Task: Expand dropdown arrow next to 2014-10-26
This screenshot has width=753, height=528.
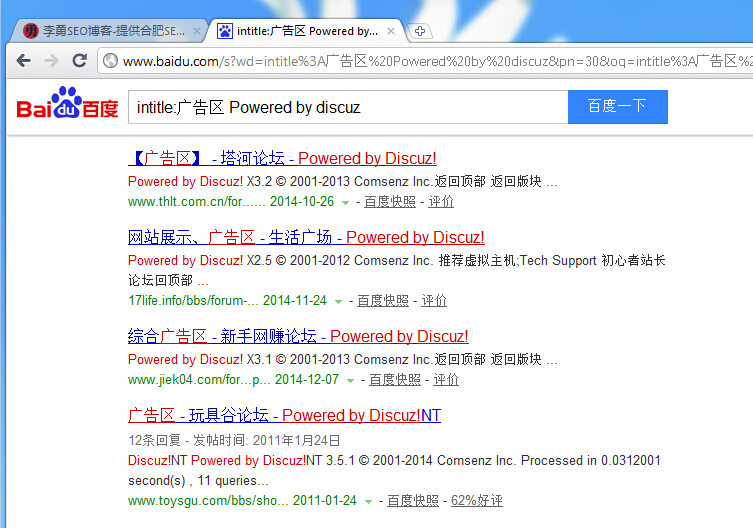Action: point(345,203)
